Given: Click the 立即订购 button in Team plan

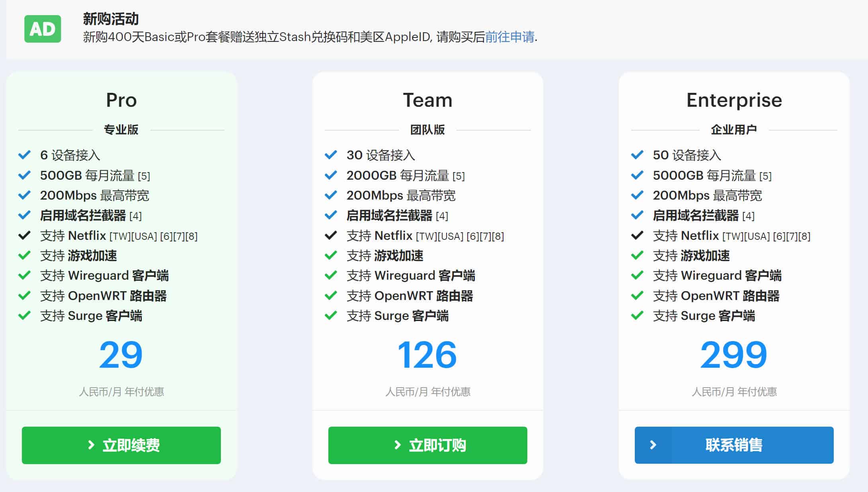Looking at the screenshot, I should pos(428,445).
